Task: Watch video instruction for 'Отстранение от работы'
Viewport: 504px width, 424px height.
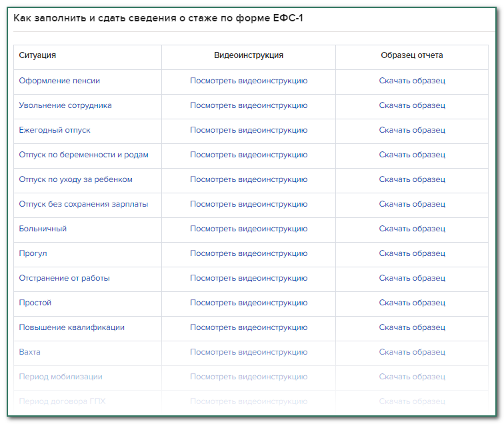Action: 248,278
